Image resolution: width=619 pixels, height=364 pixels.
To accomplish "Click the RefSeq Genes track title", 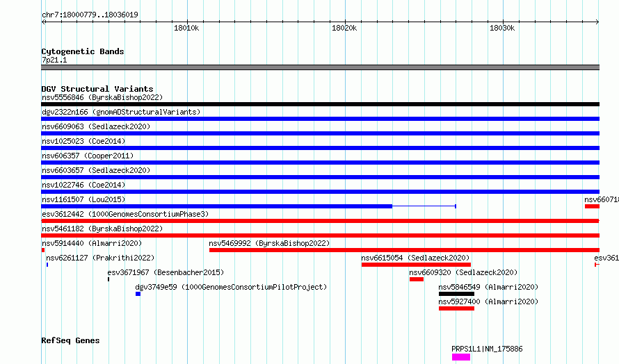I will tap(70, 340).
